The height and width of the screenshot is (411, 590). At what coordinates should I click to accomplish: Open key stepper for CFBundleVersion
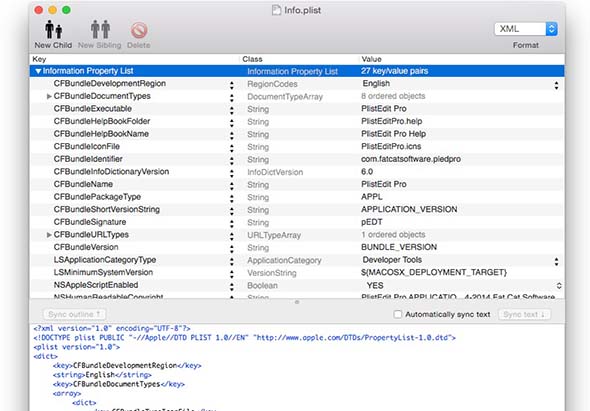[x=231, y=249]
